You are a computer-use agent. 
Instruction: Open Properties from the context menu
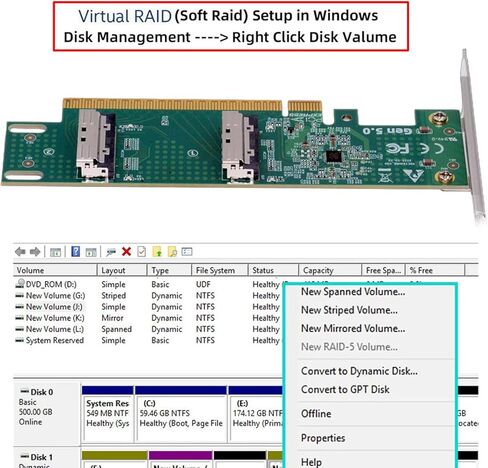coord(323,438)
